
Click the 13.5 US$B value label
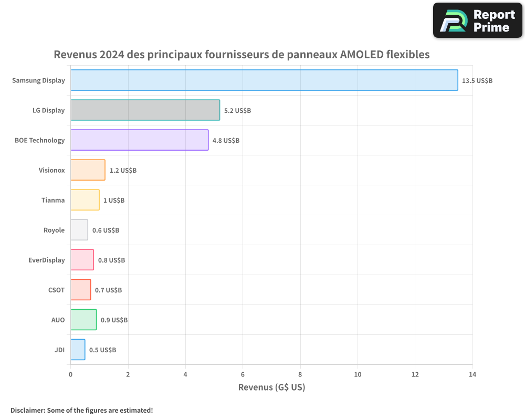click(477, 81)
